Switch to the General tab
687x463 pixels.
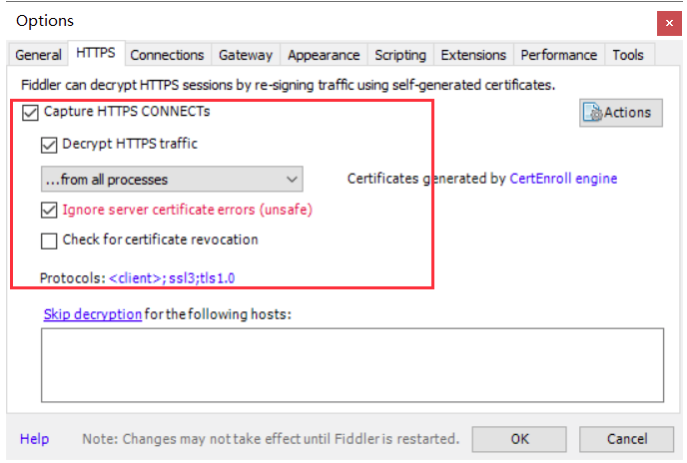pos(38,55)
